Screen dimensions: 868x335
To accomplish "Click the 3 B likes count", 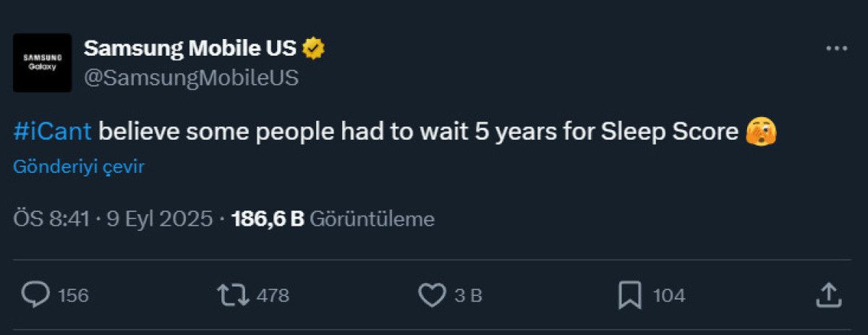I will [470, 296].
